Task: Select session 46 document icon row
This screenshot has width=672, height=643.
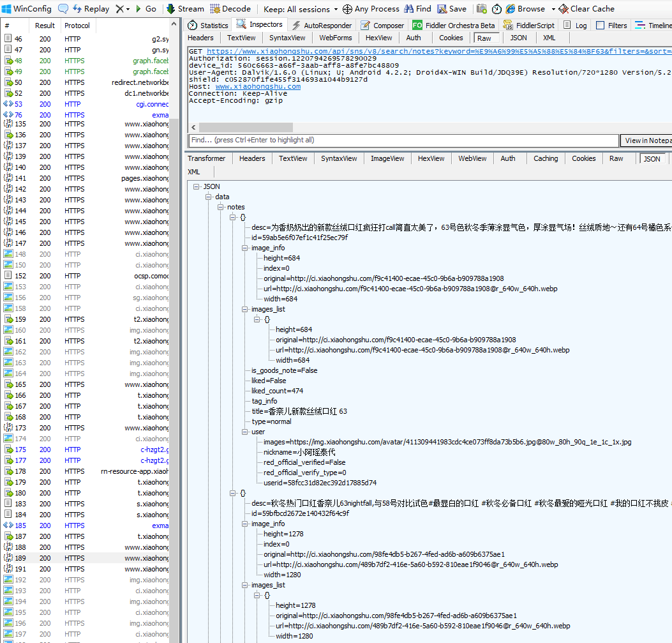Action: click(x=86, y=39)
